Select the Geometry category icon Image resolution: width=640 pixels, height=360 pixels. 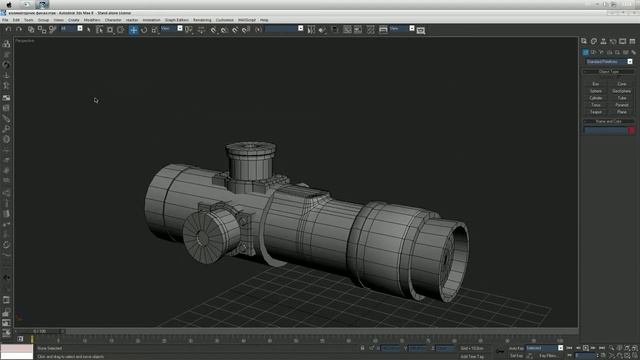(585, 52)
